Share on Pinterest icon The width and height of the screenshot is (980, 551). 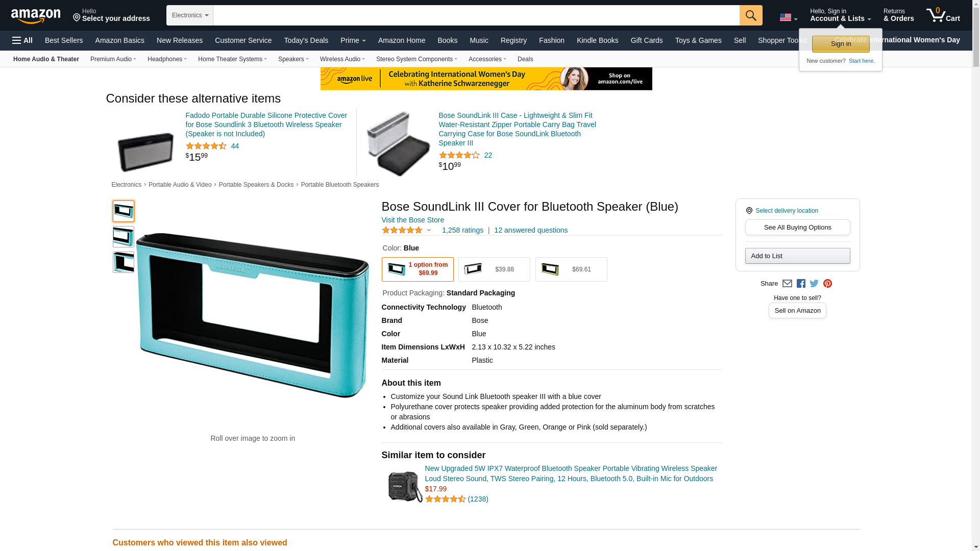[x=827, y=284]
